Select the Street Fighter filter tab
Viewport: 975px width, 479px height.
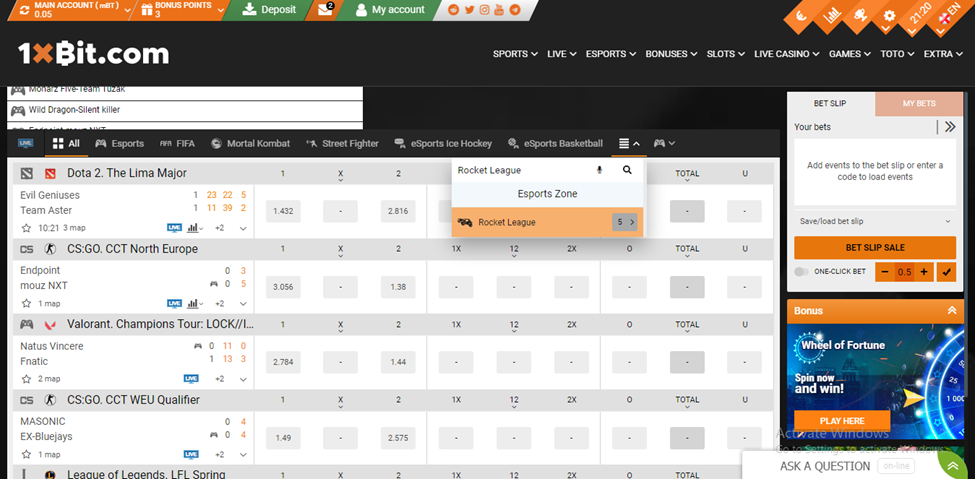343,144
